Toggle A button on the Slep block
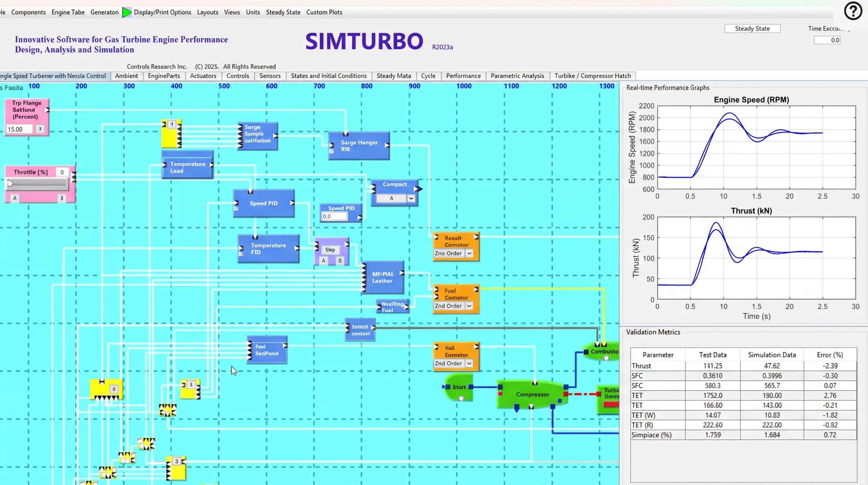This screenshot has height=485, width=868. (323, 261)
